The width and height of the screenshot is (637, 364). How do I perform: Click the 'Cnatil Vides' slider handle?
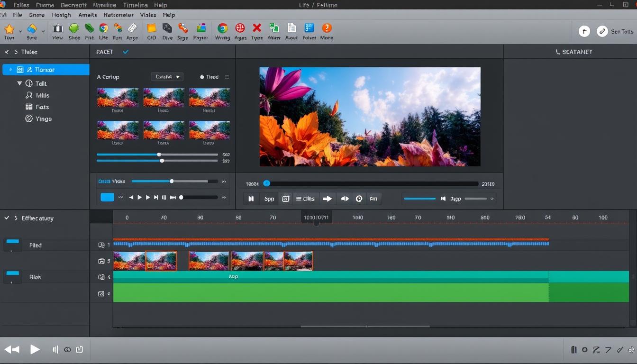coord(172,181)
